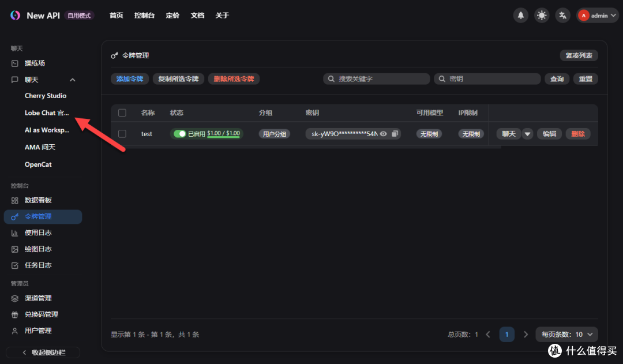This screenshot has width=623, height=364.
Task: Select page 1 in pagination
Action: 506,335
